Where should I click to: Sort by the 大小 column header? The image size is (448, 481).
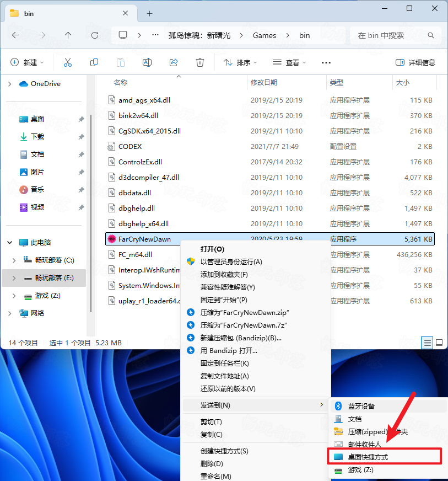click(x=403, y=83)
